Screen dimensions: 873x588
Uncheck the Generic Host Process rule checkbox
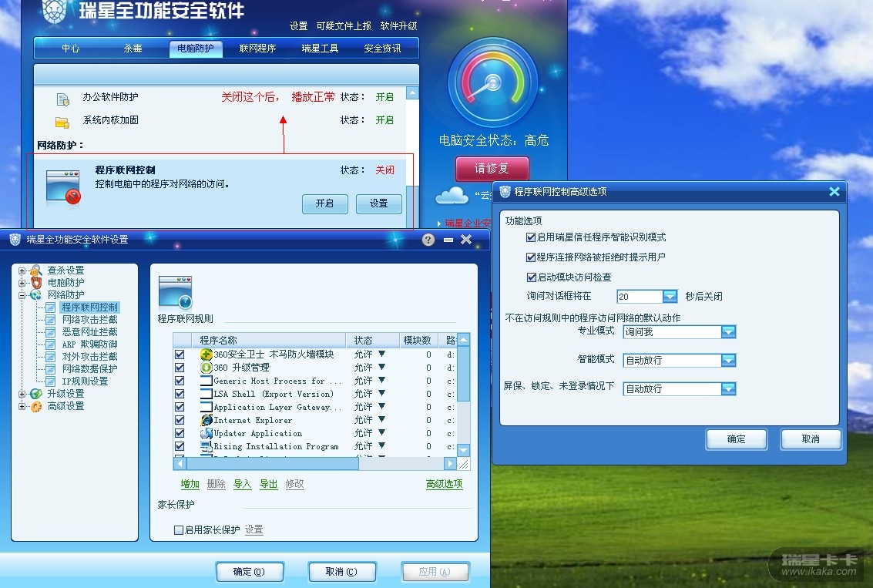click(x=180, y=381)
